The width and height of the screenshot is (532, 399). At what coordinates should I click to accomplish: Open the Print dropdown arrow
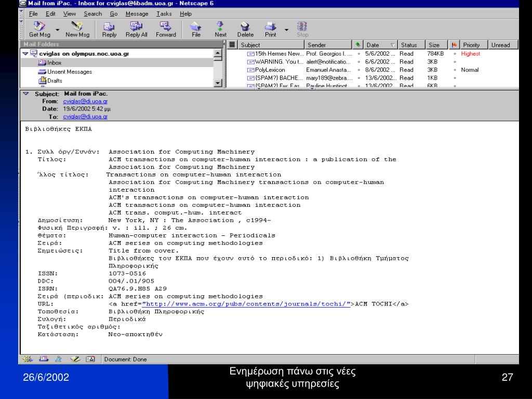[286, 30]
